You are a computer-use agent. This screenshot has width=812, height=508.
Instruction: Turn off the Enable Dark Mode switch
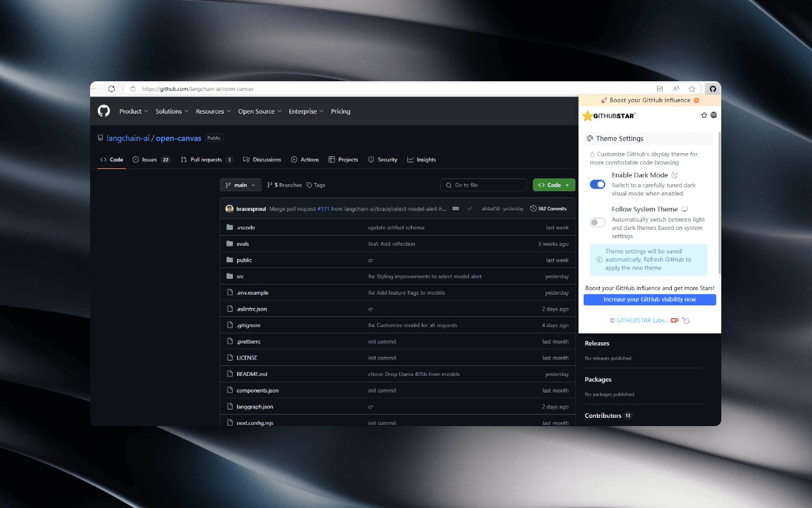598,184
